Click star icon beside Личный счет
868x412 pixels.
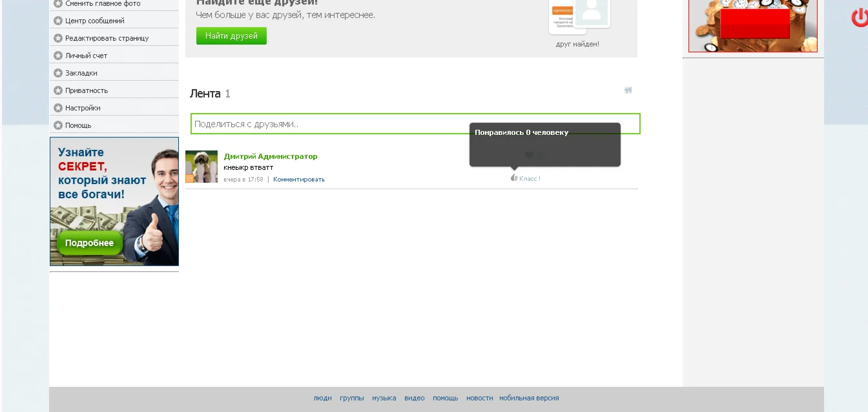58,56
